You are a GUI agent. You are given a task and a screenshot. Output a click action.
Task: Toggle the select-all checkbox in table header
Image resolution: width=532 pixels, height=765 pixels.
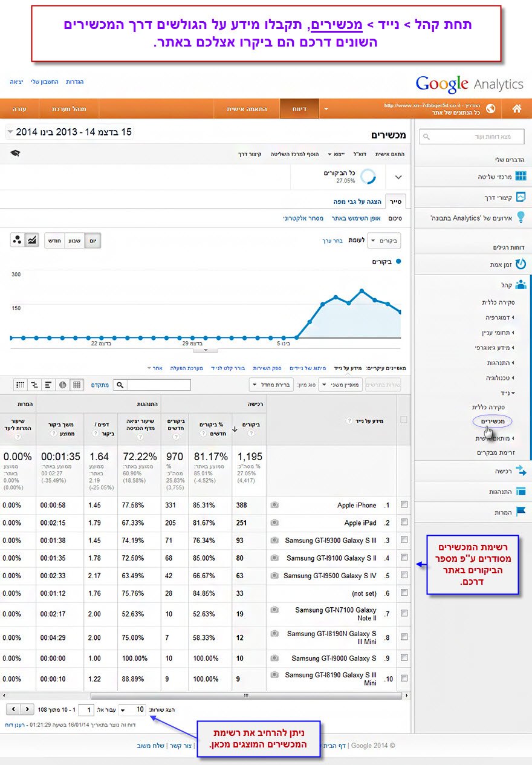[x=404, y=420]
